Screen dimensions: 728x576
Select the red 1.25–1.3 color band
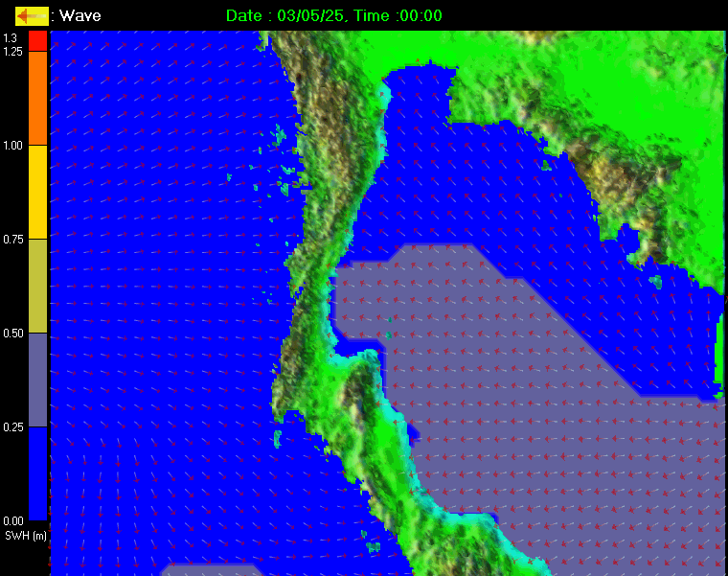[38, 41]
